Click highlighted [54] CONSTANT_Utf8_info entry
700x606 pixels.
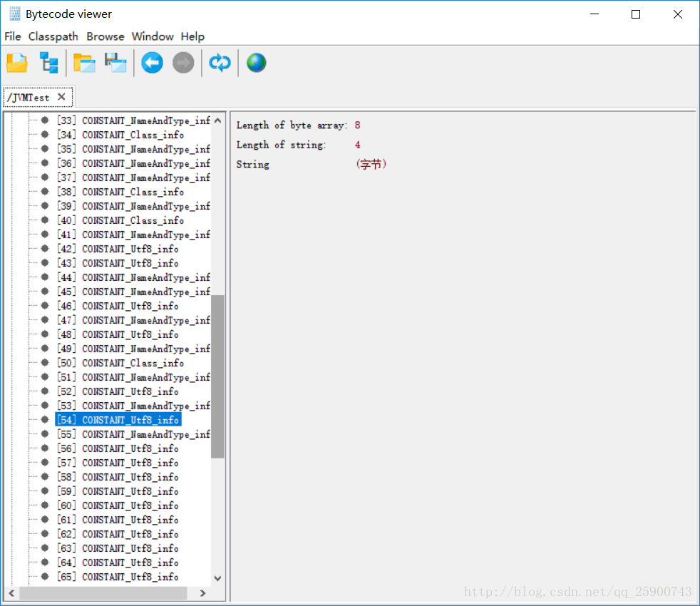click(x=118, y=420)
